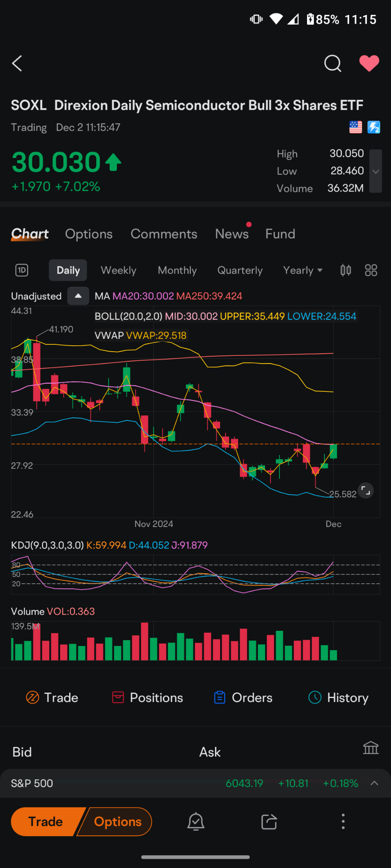Viewport: 391px width, 868px height.
Task: Open the more options three-dot menu
Action: tap(343, 821)
